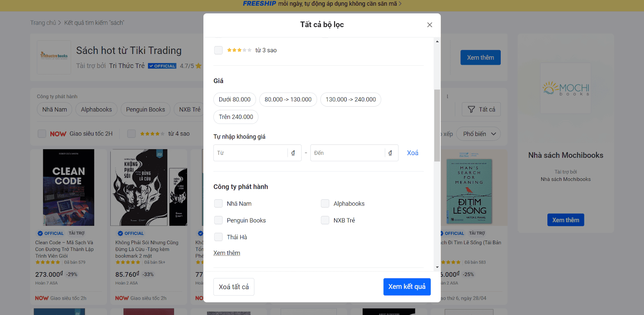The image size is (644, 315).
Task: Open the Đi Tìm Lẽ Sống book cover
Action: tap(469, 191)
